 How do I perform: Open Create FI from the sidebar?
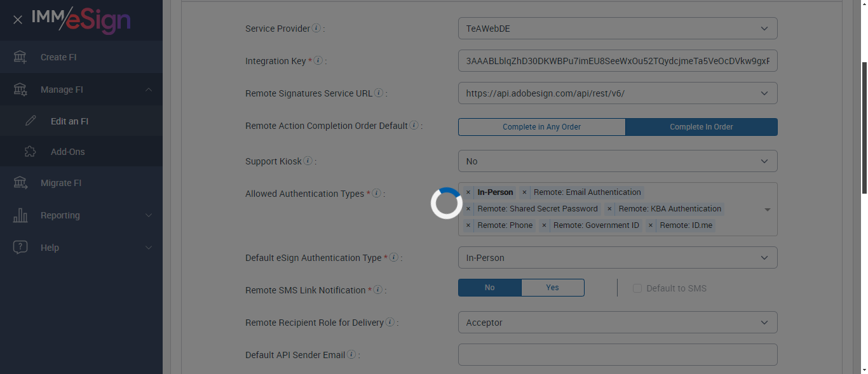click(58, 57)
